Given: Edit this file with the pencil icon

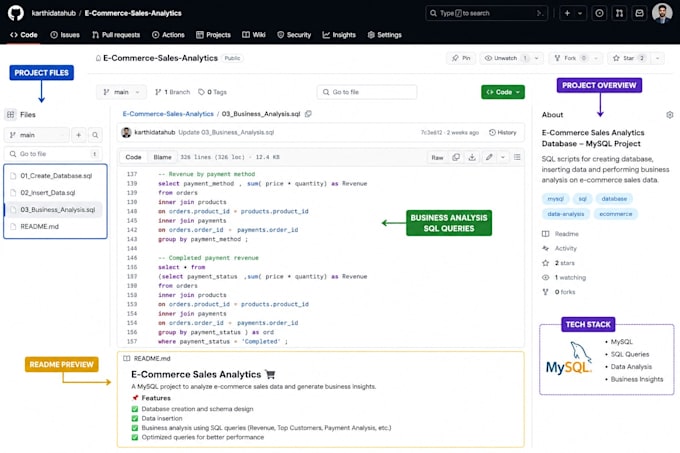Looking at the screenshot, I should pyautogui.click(x=489, y=157).
